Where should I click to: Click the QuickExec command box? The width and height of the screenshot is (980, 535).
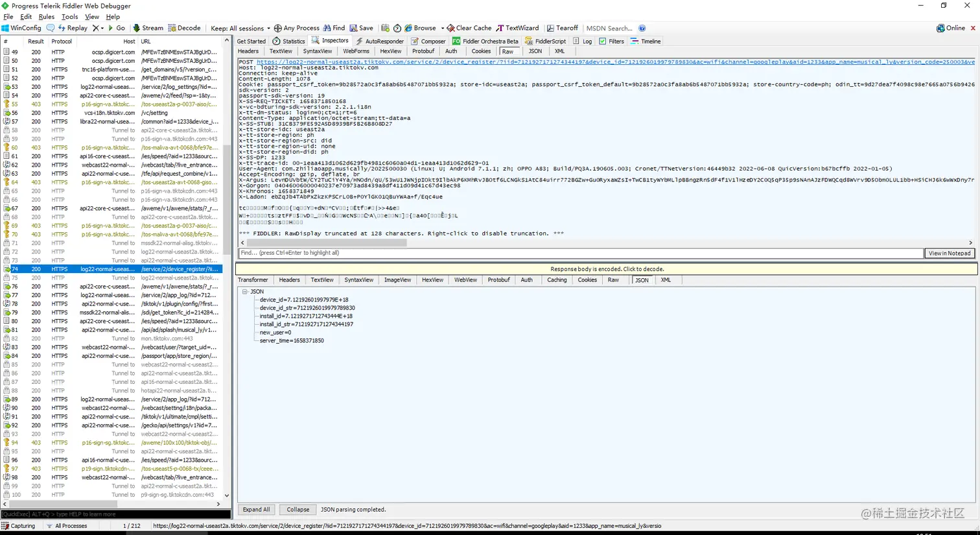coord(116,514)
